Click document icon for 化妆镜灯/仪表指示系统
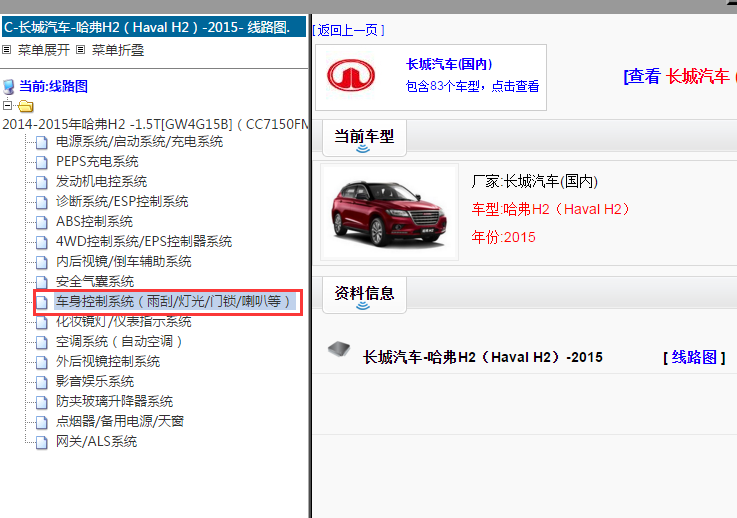Screen dimensions: 737x518 (x=42, y=322)
